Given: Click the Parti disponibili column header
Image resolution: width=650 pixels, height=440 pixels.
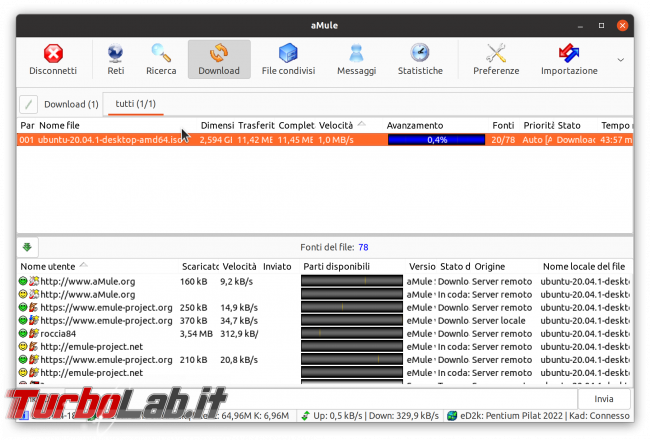Looking at the screenshot, I should coord(336,266).
